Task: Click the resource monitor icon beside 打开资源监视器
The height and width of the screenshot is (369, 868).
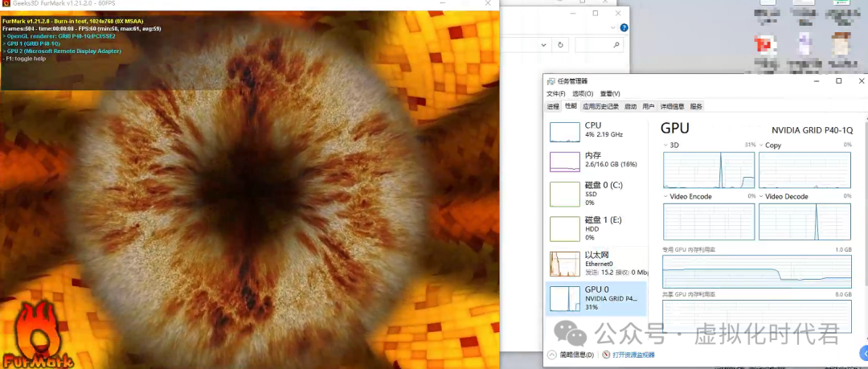Action: 606,355
